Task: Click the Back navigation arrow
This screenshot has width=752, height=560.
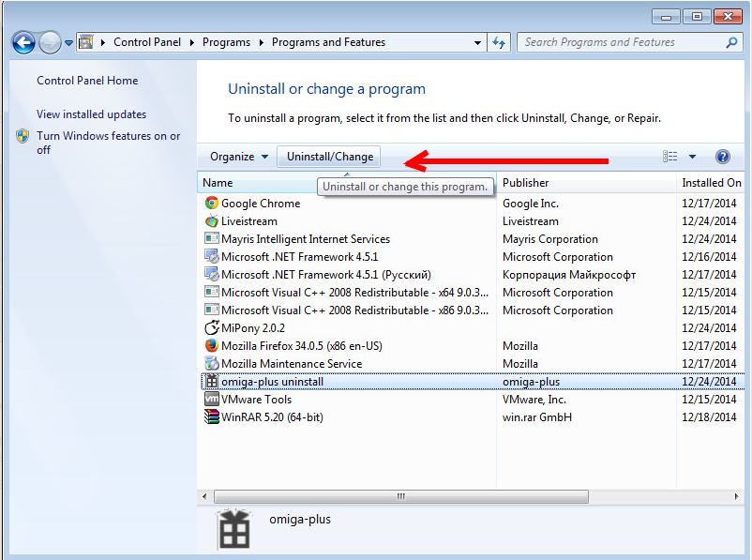Action: pyautogui.click(x=23, y=42)
